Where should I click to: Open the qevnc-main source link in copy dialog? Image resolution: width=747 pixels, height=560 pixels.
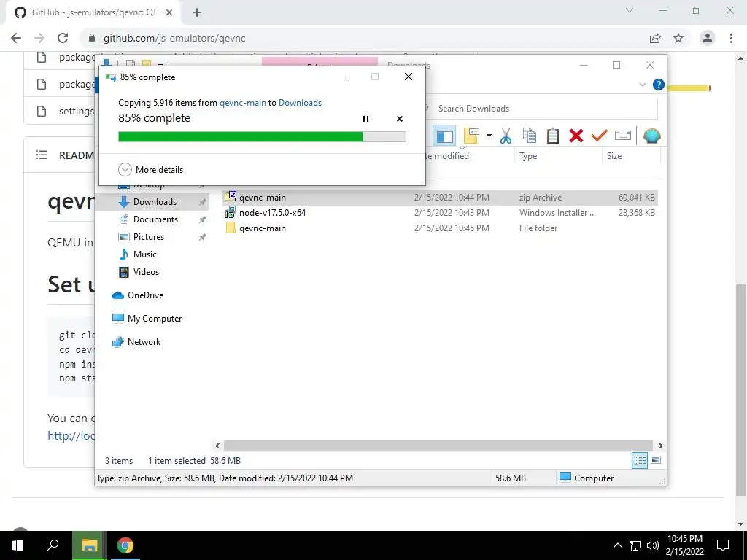(242, 103)
